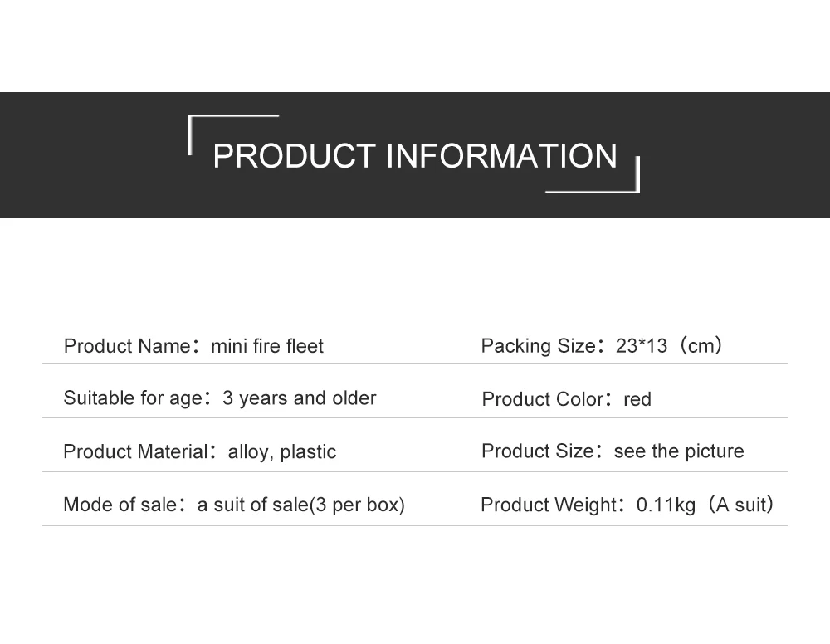Viewport: 830px width, 644px height.
Task: Select the Product Weight label
Action: [x=549, y=505]
